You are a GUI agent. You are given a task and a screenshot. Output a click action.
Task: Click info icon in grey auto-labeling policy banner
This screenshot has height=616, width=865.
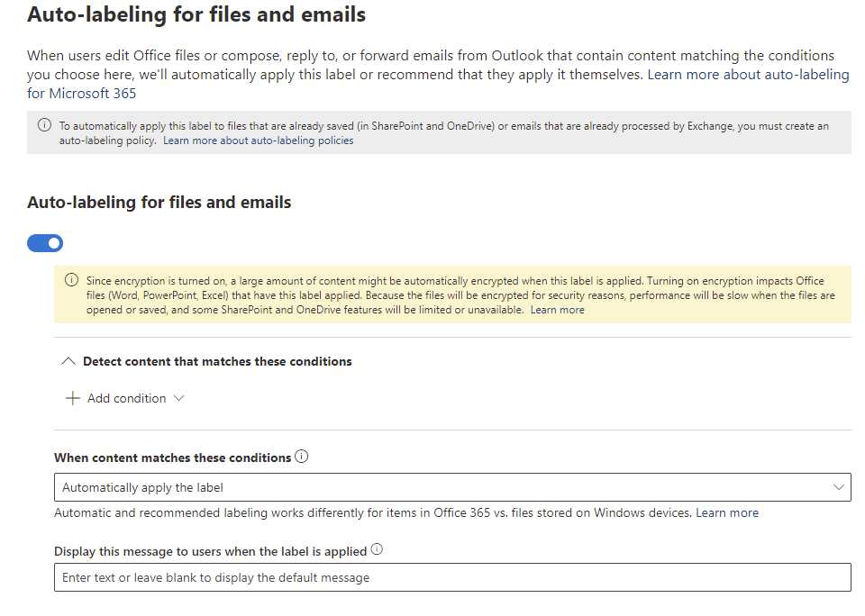click(44, 126)
